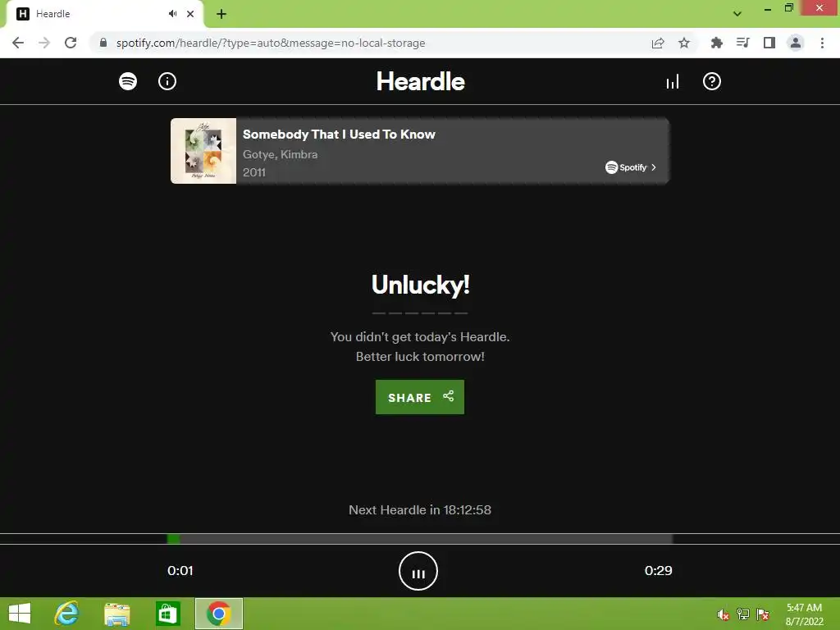840x630 pixels.
Task: Reload the Heardle page
Action: coord(71,43)
